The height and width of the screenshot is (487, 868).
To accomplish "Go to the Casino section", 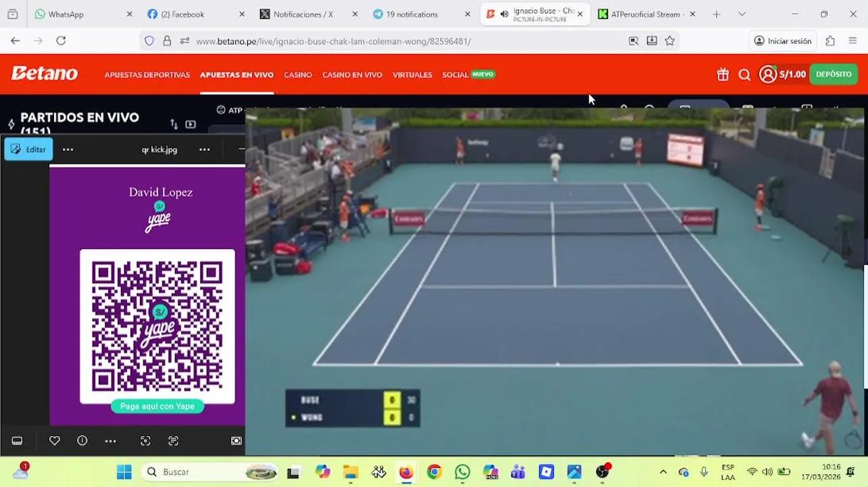I will [x=298, y=74].
